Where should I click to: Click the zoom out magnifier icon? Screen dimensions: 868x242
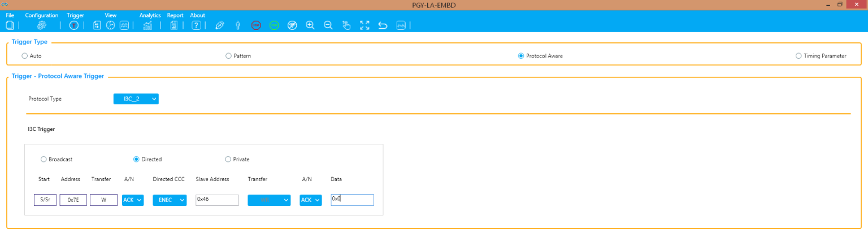pos(328,25)
